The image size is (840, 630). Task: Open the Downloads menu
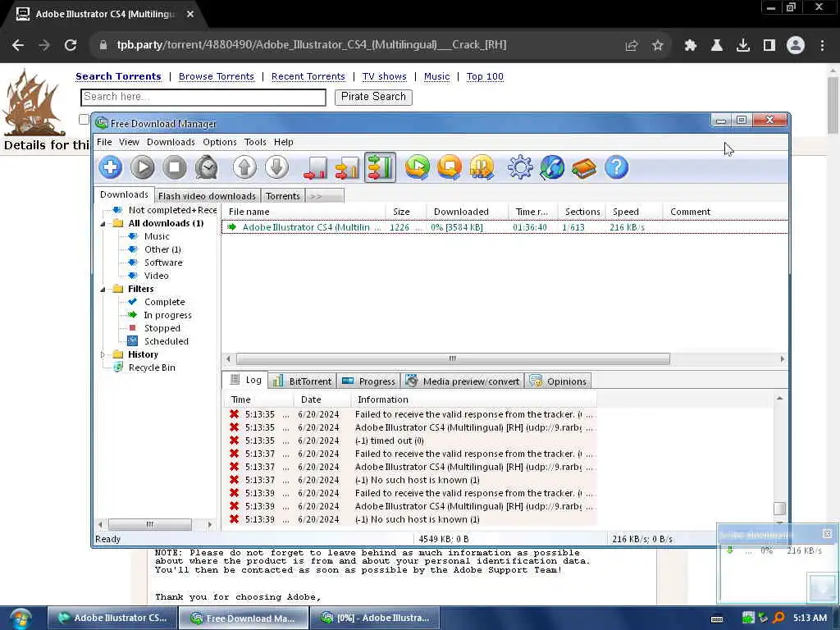(171, 142)
